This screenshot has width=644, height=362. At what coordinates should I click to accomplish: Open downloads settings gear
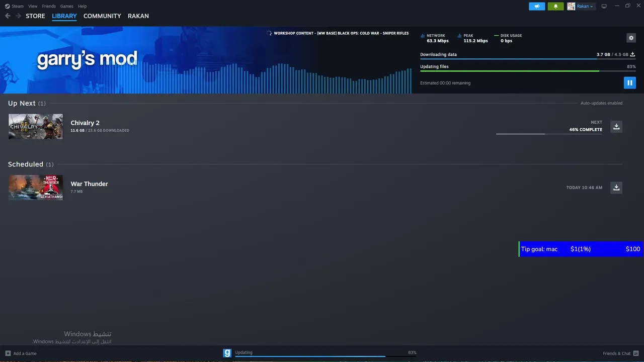(631, 38)
